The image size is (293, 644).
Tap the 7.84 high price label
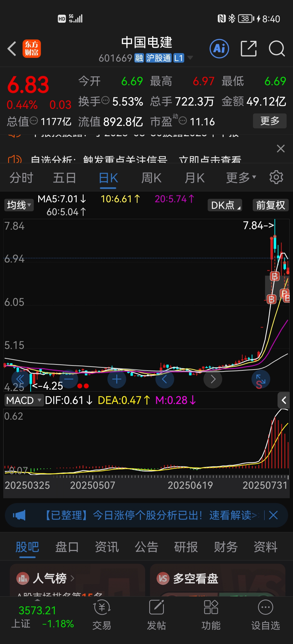[x=258, y=225]
